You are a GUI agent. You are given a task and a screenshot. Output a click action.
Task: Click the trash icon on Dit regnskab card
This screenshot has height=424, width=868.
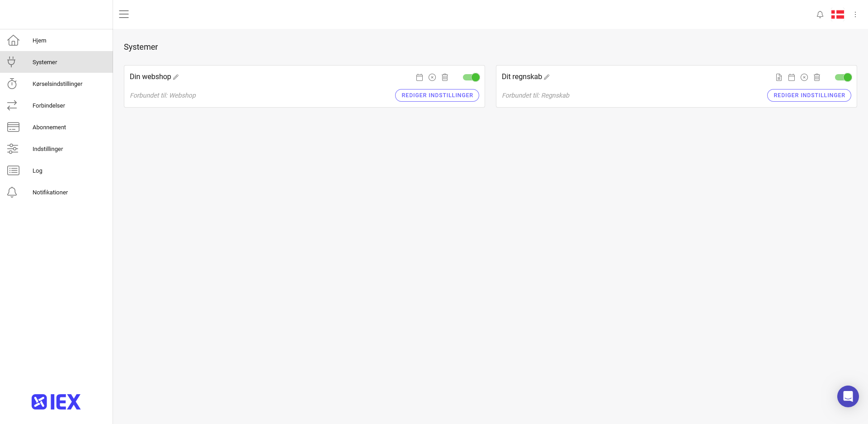coord(816,77)
